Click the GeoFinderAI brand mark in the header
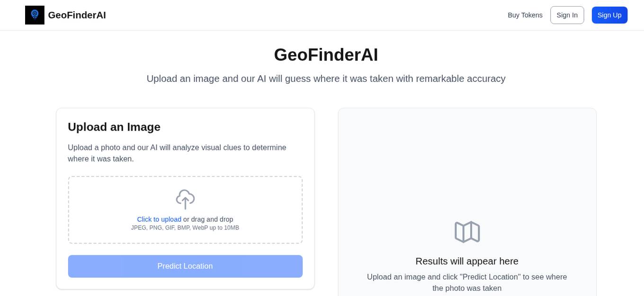Viewport: 644px width, 296px height. pyautogui.click(x=35, y=15)
